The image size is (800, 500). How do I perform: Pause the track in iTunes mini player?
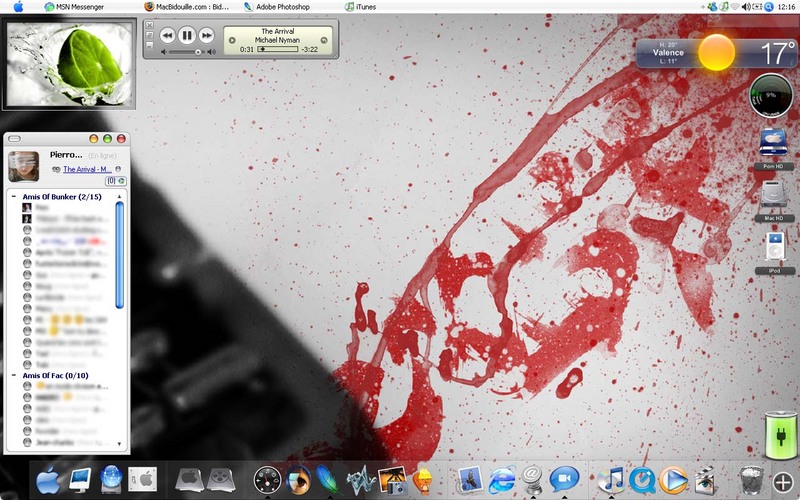tap(187, 35)
